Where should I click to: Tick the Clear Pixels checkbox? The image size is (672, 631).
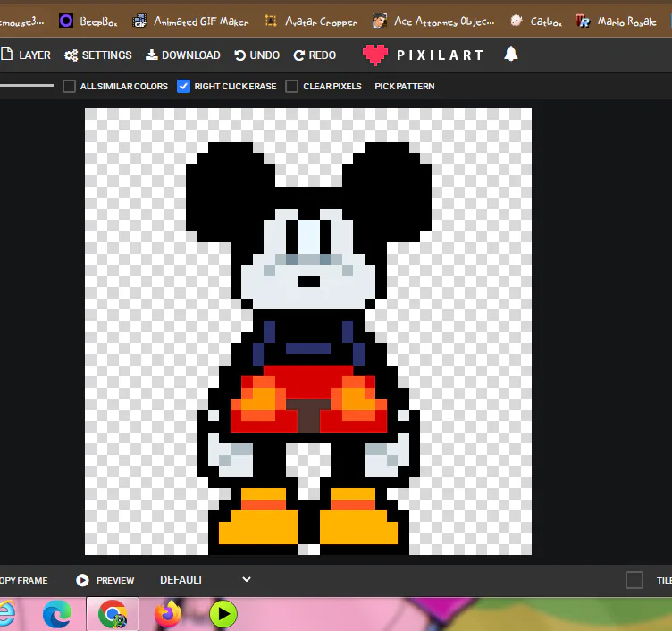291,86
